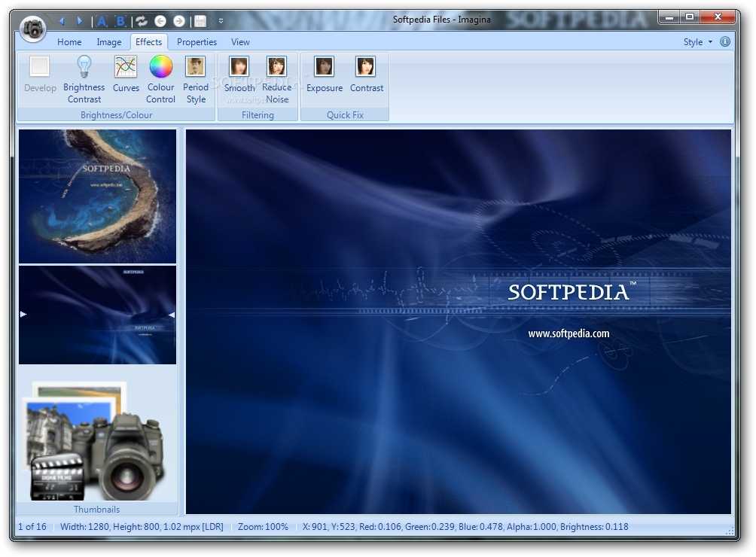Switch to the Image ribbon tab
Image resolution: width=756 pixels, height=557 pixels.
pos(109,42)
